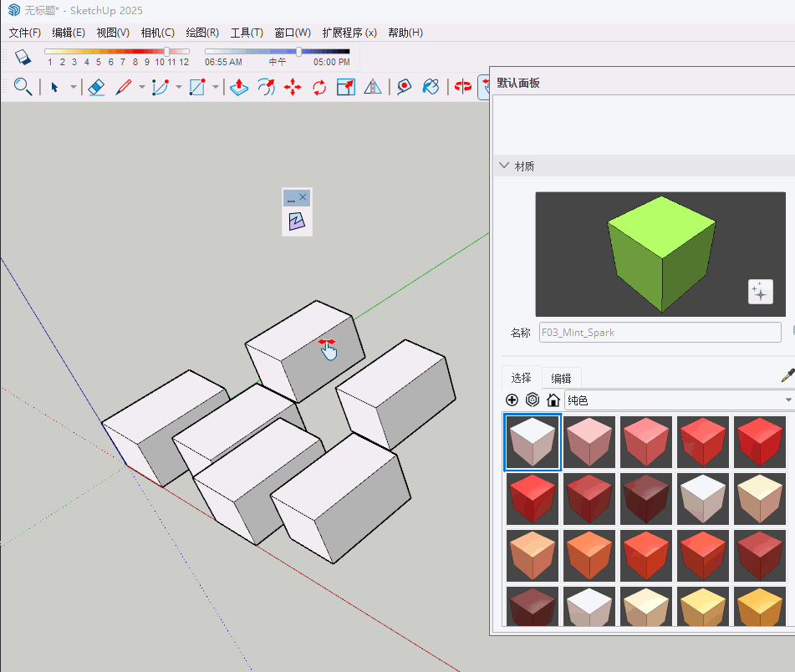Switch to the 编辑 tab
The image size is (795, 672).
tap(561, 378)
